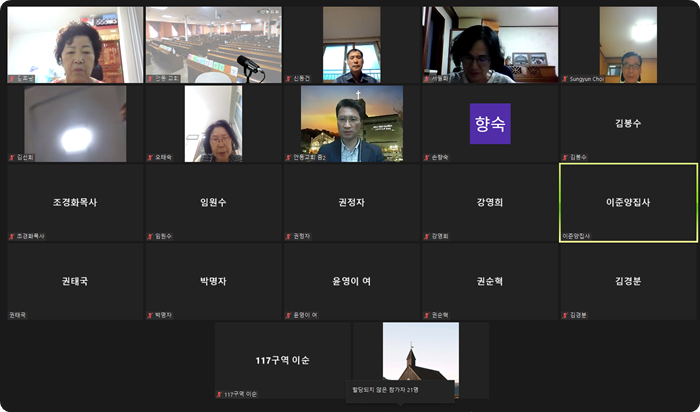This screenshot has width=700, height=412.
Task: Select the 권순혁 participant tile
Action: [x=489, y=281]
